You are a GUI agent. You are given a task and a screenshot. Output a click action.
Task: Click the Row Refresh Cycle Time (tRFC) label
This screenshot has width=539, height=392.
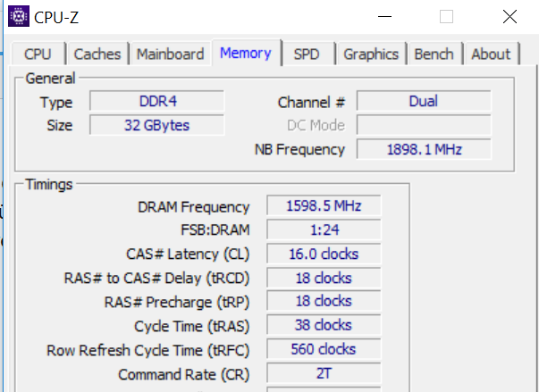pos(147,350)
